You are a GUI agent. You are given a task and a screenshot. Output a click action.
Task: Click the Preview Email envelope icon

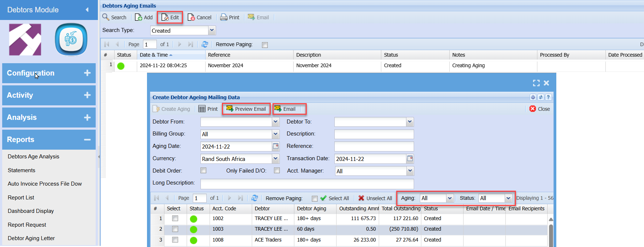230,109
